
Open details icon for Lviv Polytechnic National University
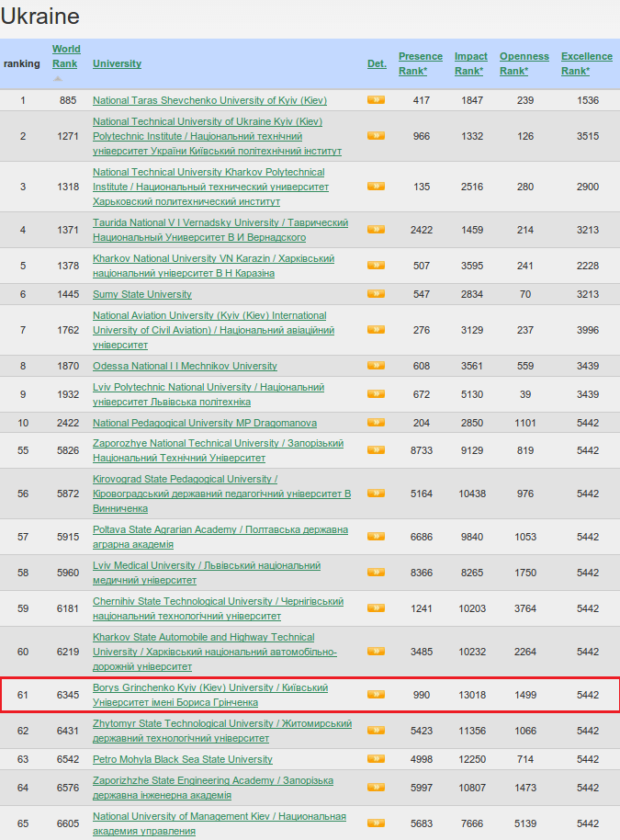376,393
